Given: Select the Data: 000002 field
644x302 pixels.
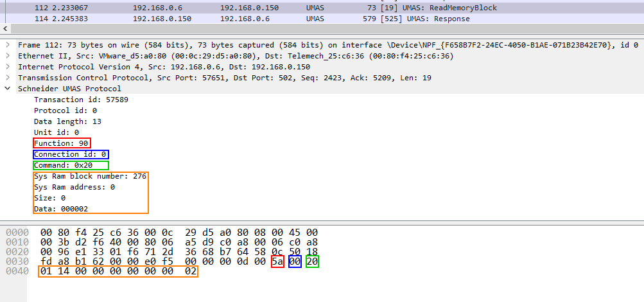Looking at the screenshot, I should (61, 209).
